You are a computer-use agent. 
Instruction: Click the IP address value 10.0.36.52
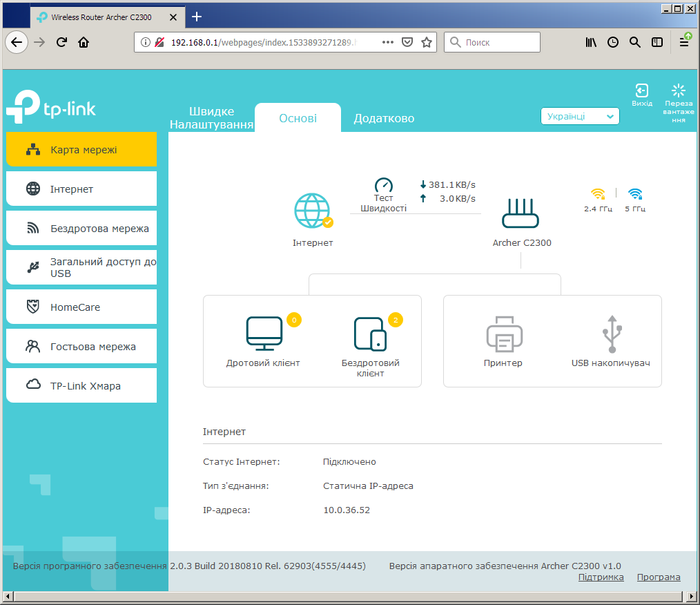coord(347,510)
